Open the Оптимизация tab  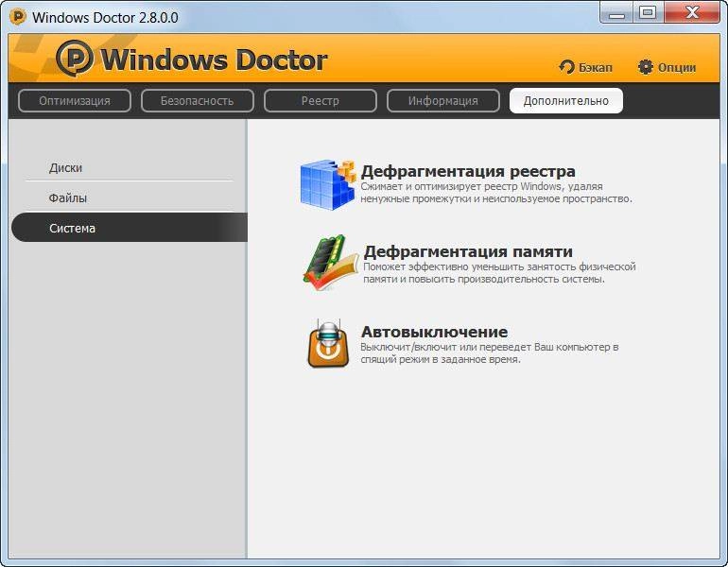pyautogui.click(x=75, y=101)
